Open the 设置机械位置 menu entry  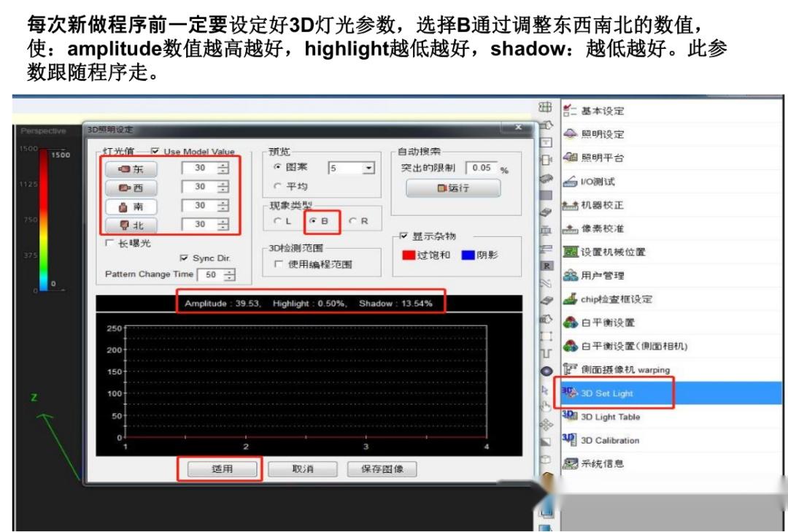pyautogui.click(x=672, y=252)
